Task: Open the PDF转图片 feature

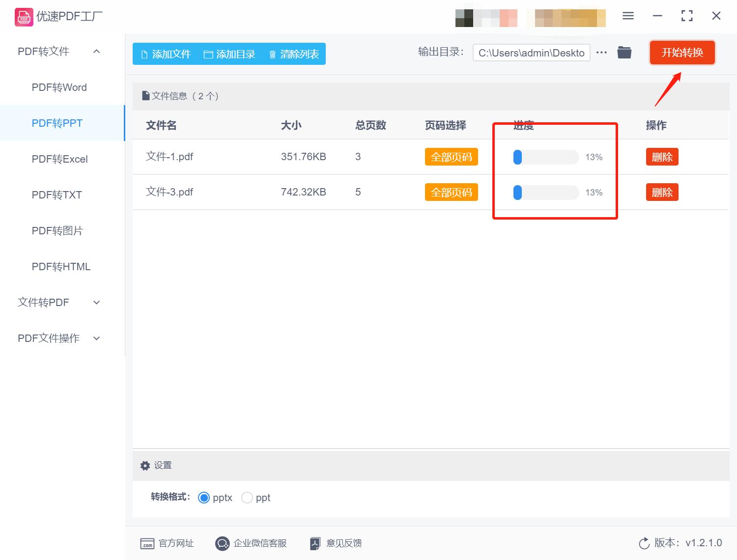Action: pyautogui.click(x=57, y=230)
